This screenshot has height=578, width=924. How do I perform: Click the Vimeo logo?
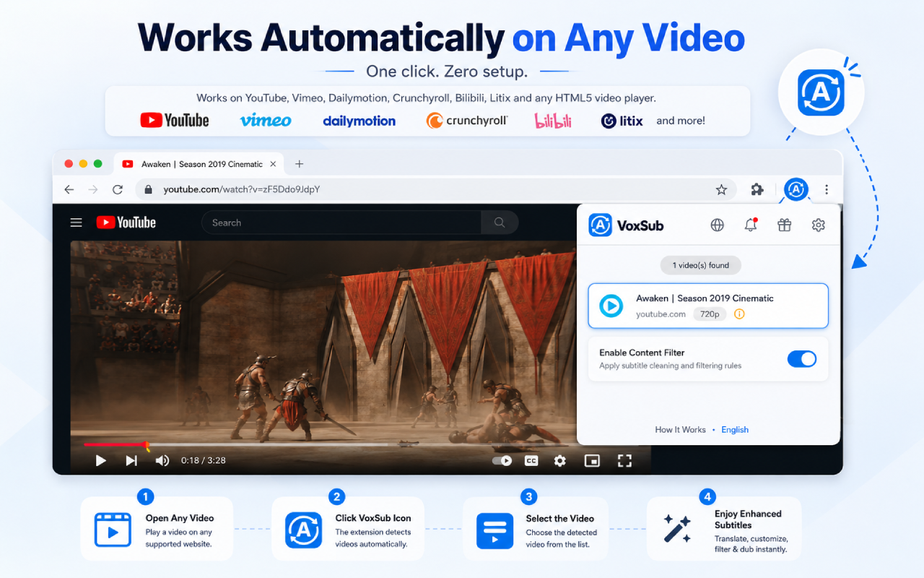click(x=266, y=121)
